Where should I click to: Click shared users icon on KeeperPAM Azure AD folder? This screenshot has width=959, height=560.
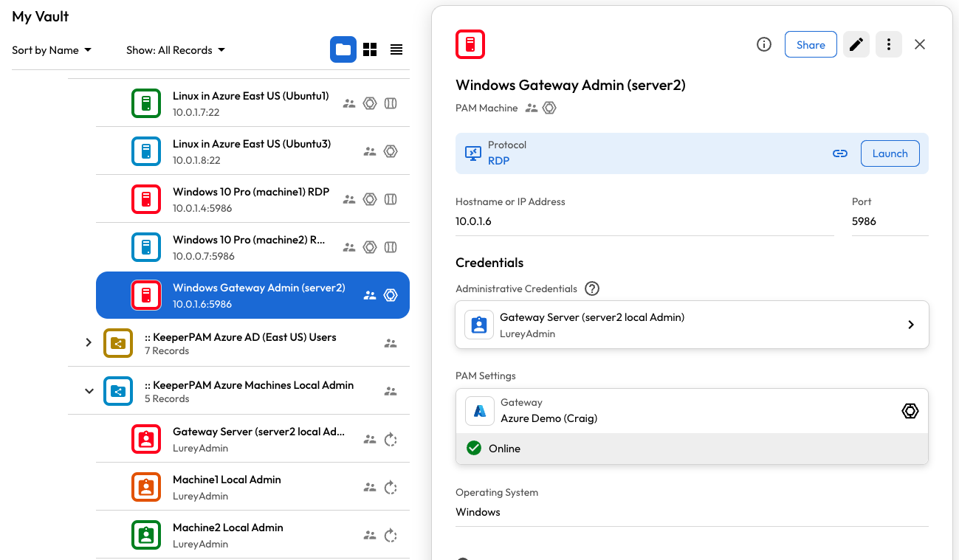[391, 343]
